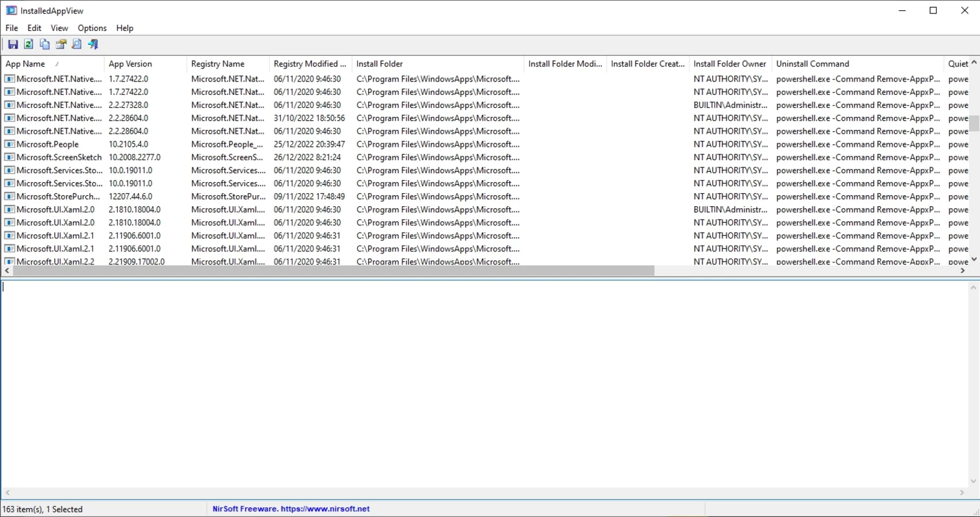Click the Save Selected Items toolbar icon
Screen dimensions: 980x517
(x=13, y=45)
